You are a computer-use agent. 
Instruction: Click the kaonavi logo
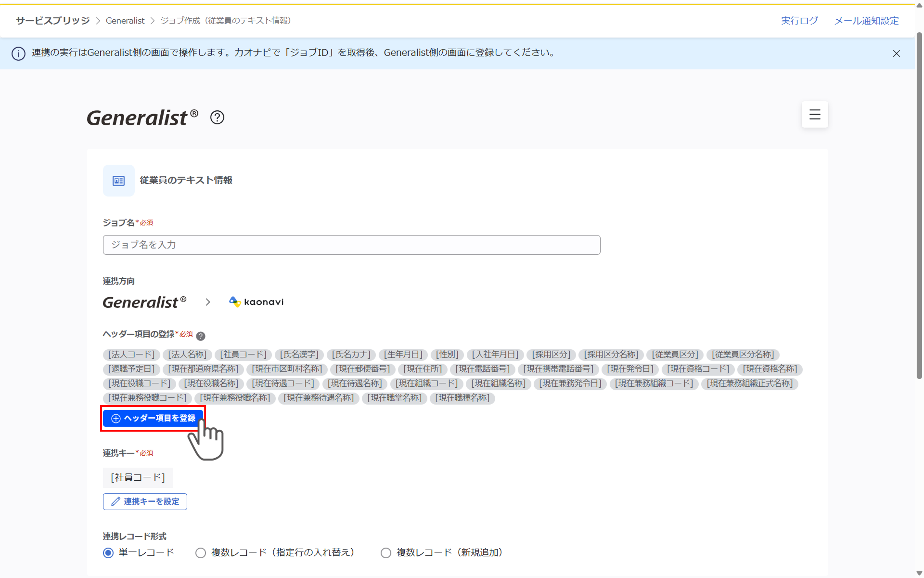pos(256,302)
